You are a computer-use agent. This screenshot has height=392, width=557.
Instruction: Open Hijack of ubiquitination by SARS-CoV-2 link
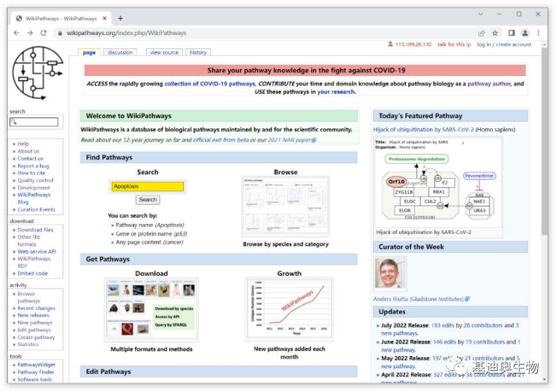point(423,130)
